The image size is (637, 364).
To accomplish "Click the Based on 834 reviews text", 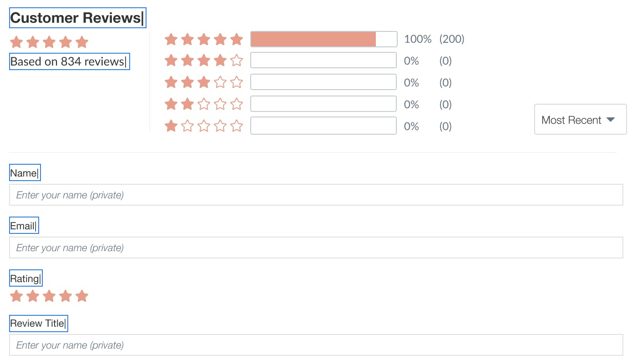I will pos(68,61).
